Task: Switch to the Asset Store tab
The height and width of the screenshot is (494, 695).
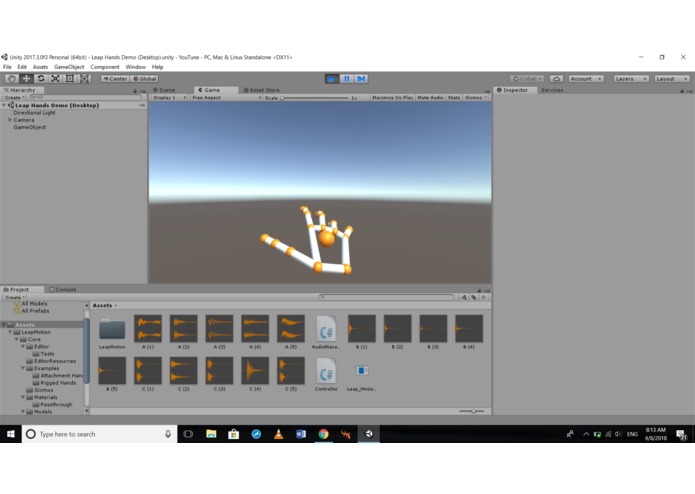Action: tap(262, 90)
